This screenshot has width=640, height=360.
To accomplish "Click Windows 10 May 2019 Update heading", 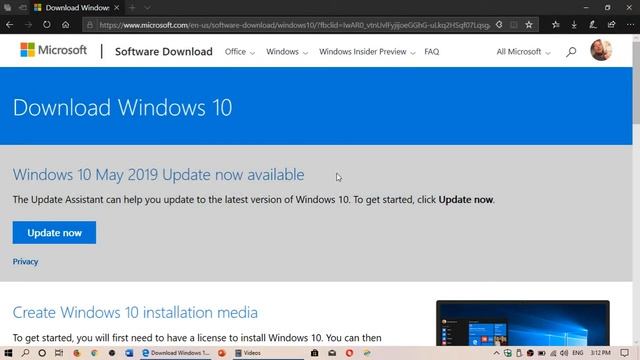I will (x=158, y=175).
